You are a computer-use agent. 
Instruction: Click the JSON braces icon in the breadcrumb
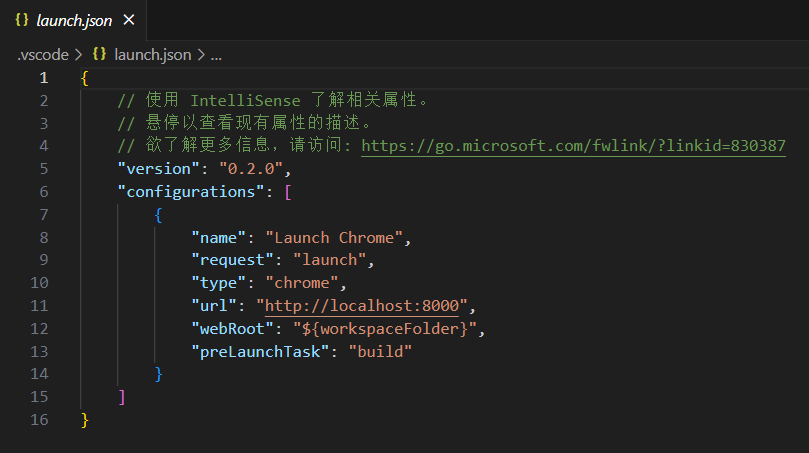(99, 55)
